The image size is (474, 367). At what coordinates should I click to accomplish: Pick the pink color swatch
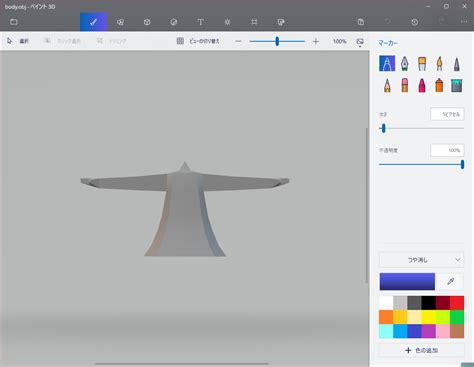pyautogui.click(x=443, y=331)
